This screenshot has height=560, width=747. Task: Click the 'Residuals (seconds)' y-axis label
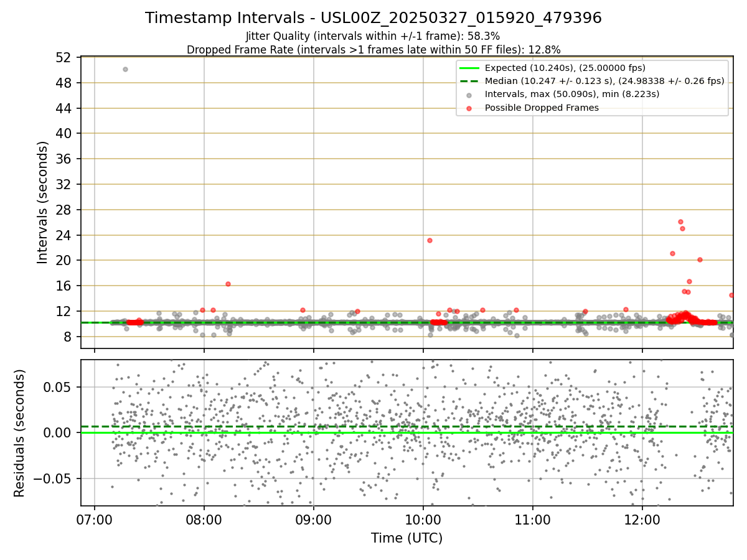(20, 433)
